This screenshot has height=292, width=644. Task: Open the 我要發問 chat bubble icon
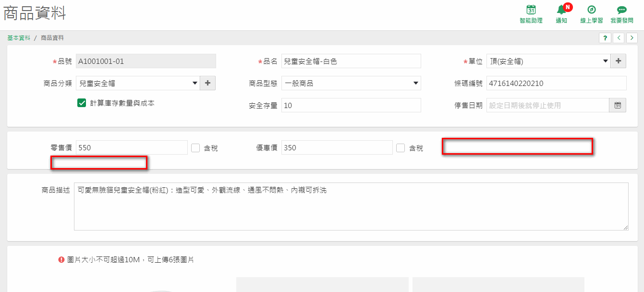(621, 10)
